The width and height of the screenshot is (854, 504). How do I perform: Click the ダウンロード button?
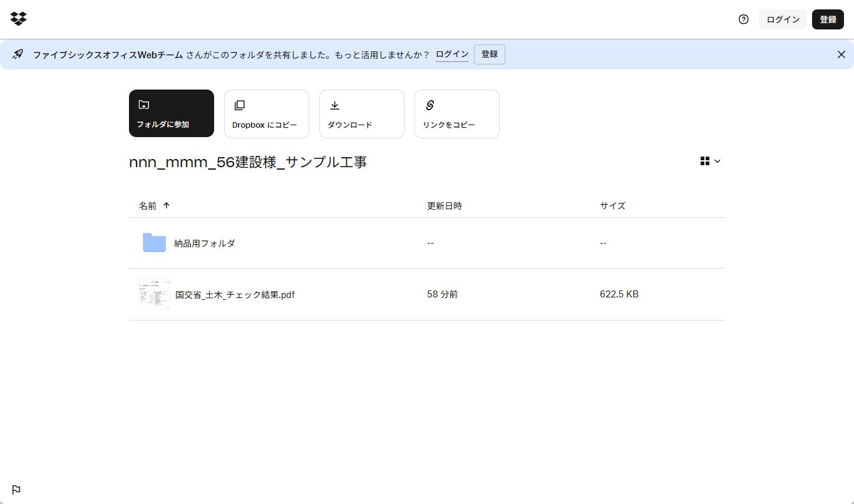362,113
